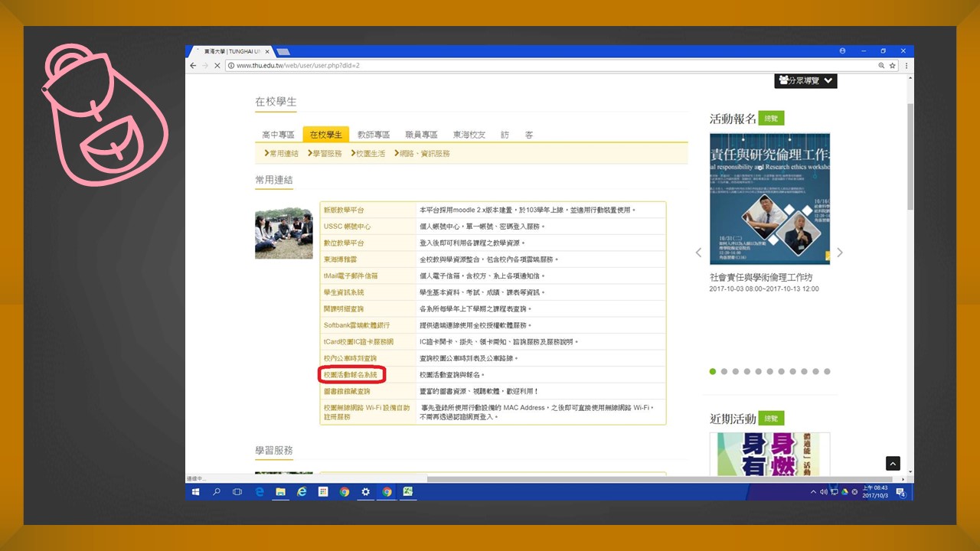This screenshot has width=980, height=551.
Task: Open the 校園活動報名系統 link
Action: coord(351,375)
